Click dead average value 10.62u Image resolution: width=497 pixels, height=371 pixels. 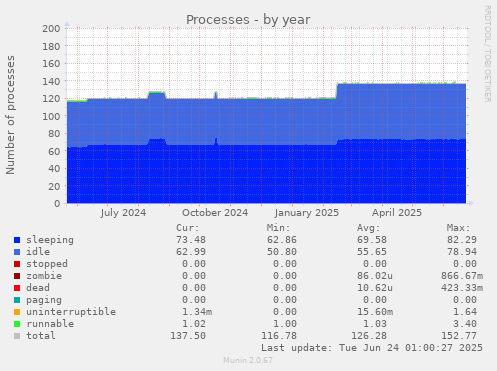pos(375,288)
